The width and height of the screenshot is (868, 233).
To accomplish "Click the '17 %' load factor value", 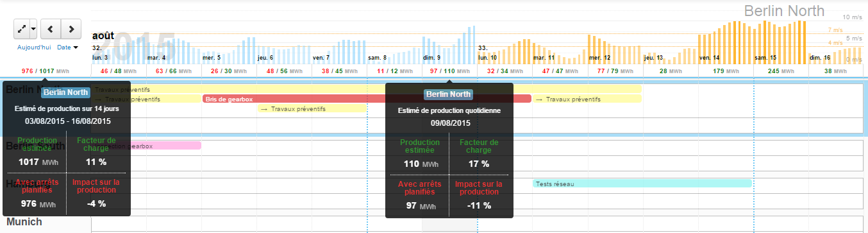I will click(479, 164).
